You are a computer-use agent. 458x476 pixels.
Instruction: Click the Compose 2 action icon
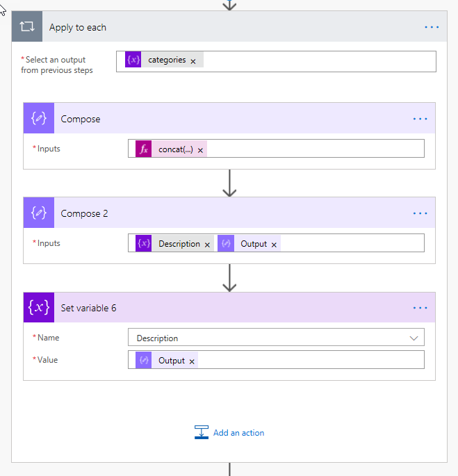39,213
